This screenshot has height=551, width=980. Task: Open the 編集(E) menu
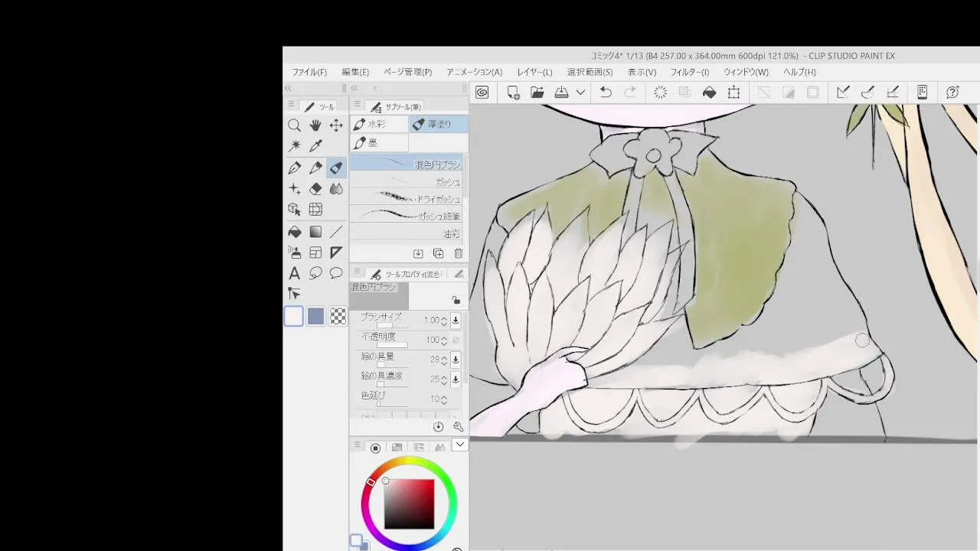355,72
